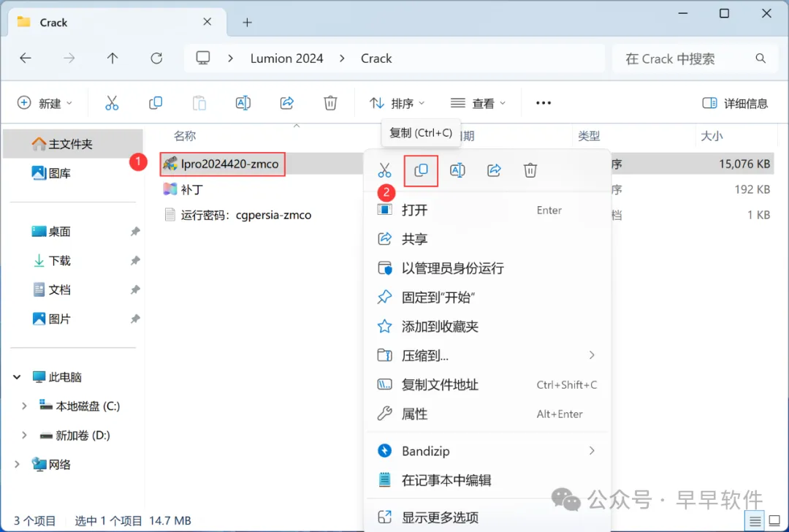Click the Crack breadcrumb in the address bar

[376, 58]
